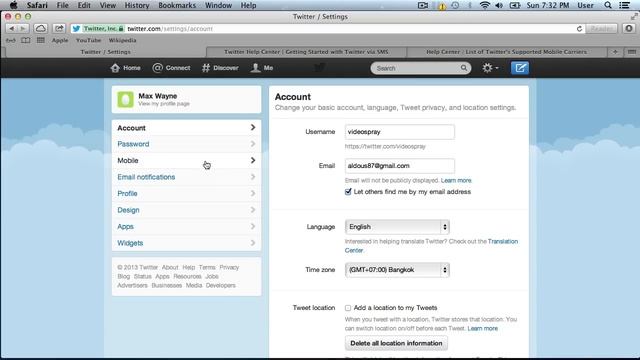Open Time zone dropdown

point(397,270)
